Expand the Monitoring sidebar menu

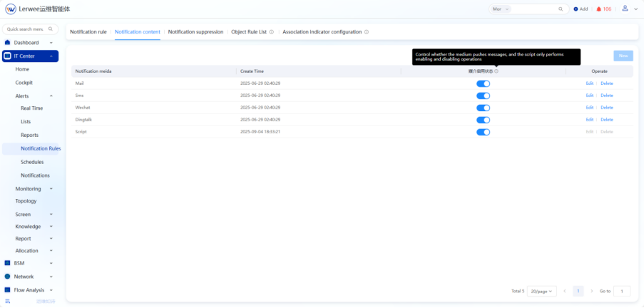34,189
